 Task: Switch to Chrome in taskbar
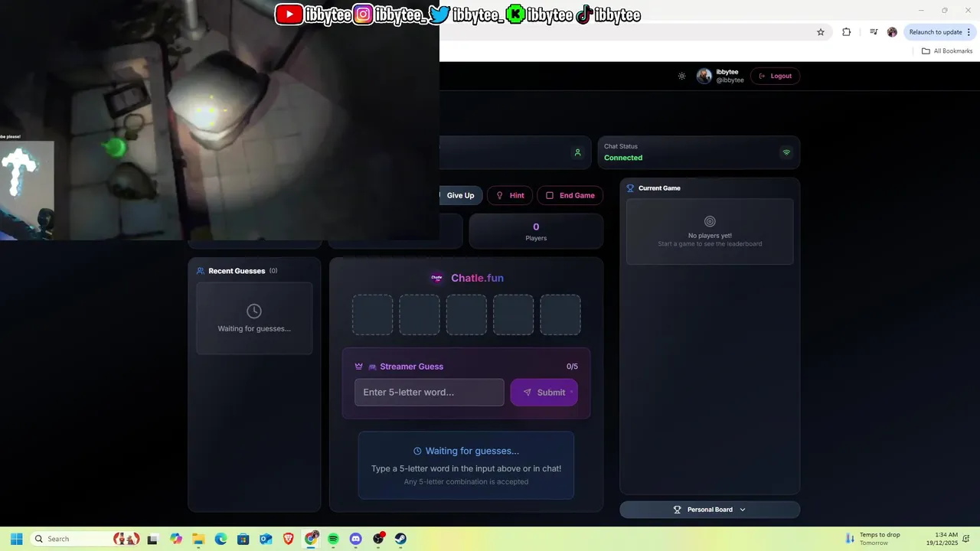(x=311, y=539)
